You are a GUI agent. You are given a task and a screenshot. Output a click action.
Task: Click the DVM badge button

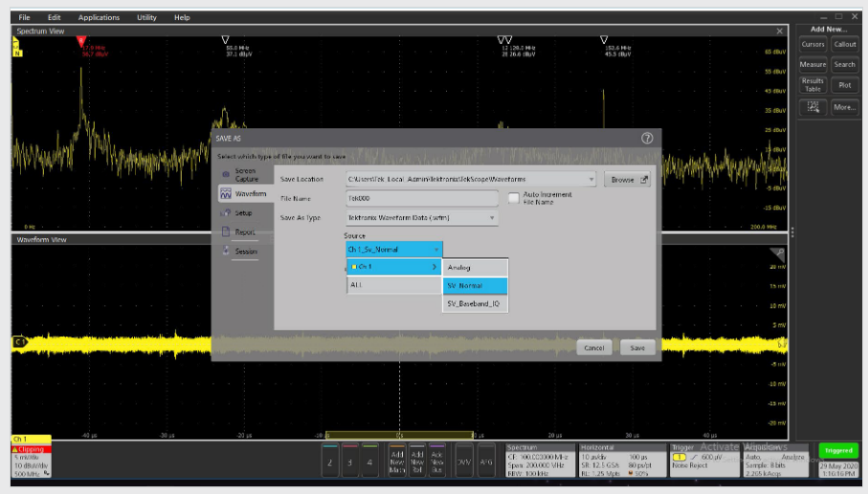click(x=464, y=460)
